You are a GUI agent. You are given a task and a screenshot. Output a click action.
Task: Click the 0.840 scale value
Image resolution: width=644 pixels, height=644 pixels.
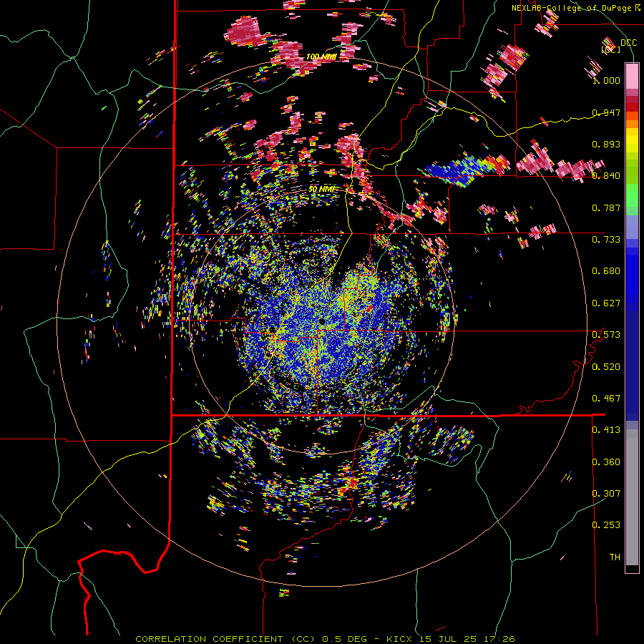tap(606, 176)
